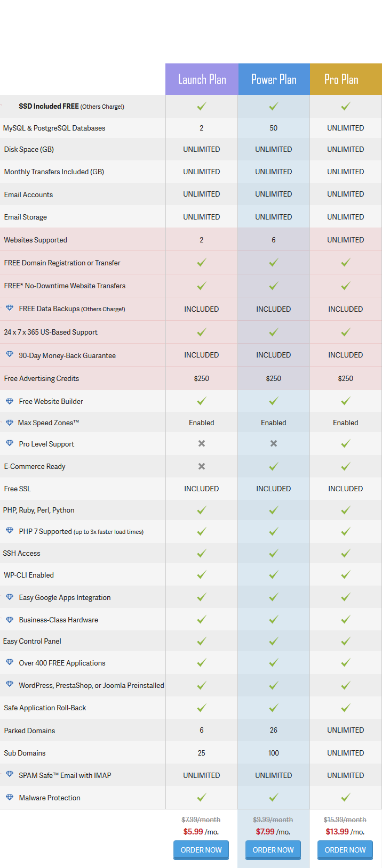Click diamond icon beside FREE Data Backups

coord(10,308)
